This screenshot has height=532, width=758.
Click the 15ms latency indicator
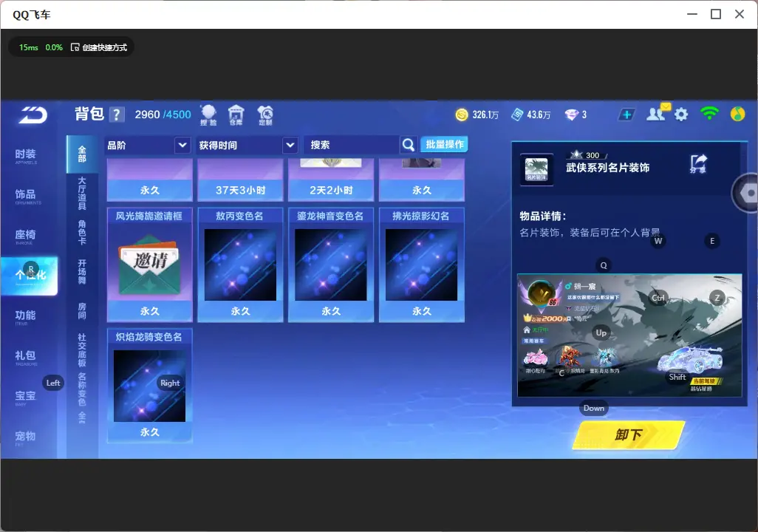point(29,47)
